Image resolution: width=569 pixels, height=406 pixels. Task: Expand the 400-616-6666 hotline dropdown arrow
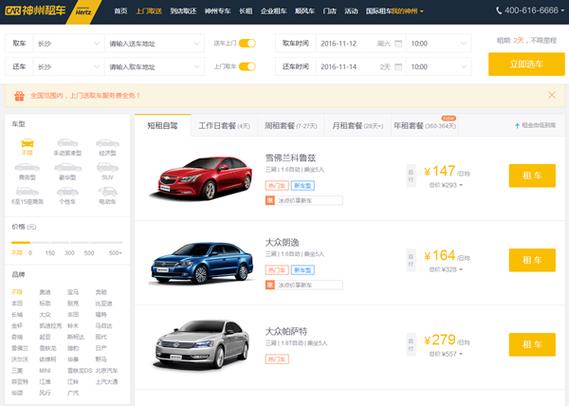coord(563,11)
